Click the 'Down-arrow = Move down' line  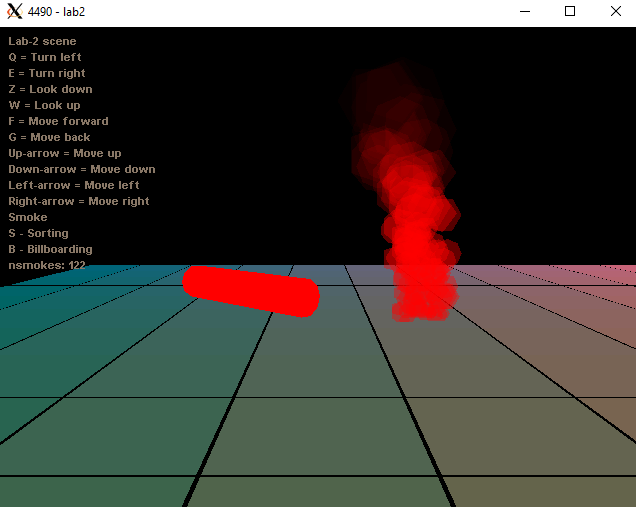pos(82,169)
